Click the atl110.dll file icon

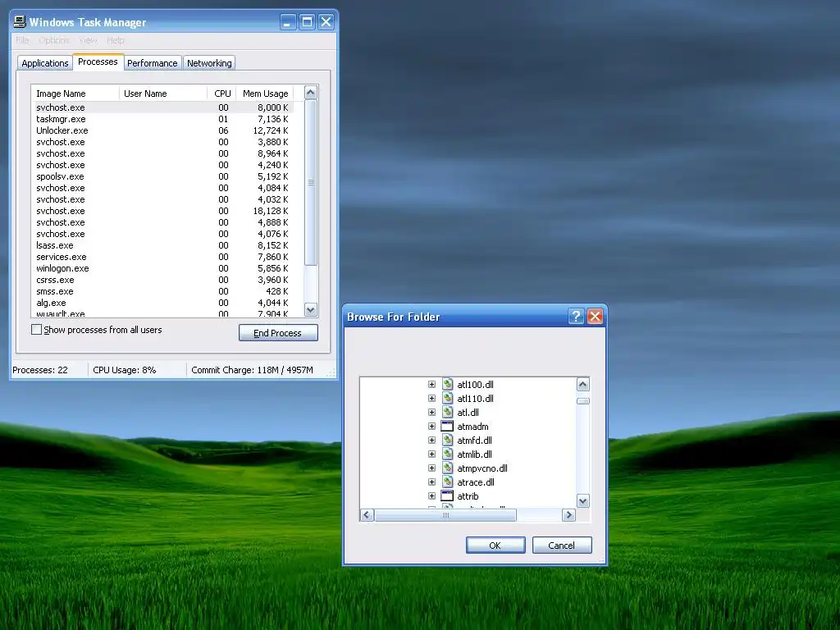[447, 398]
